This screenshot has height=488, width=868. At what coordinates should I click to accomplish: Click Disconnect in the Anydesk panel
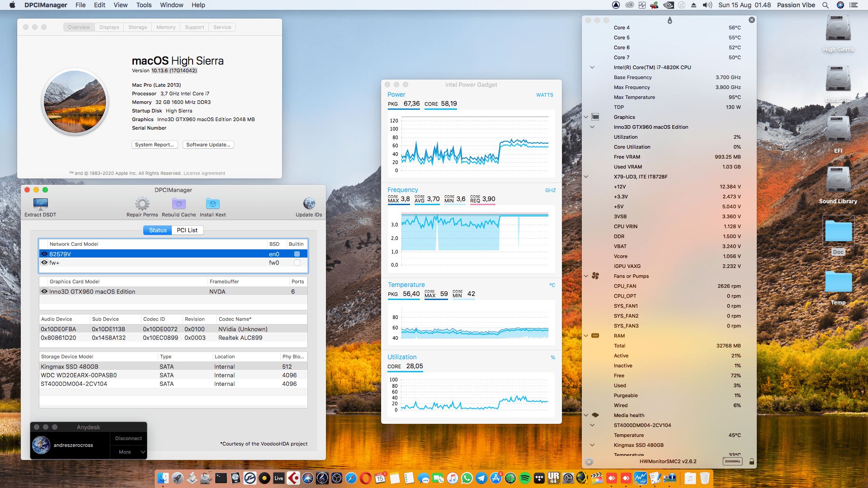point(128,438)
